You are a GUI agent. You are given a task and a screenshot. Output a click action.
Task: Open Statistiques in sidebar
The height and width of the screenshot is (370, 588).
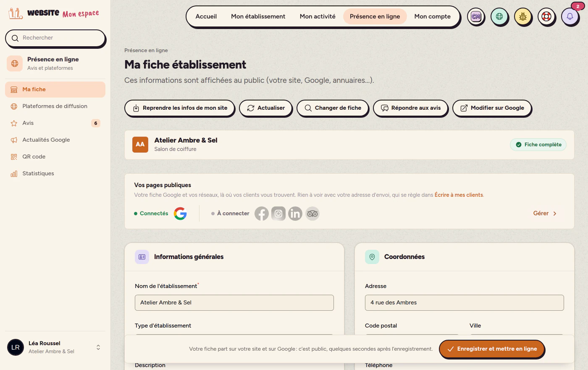55,174
